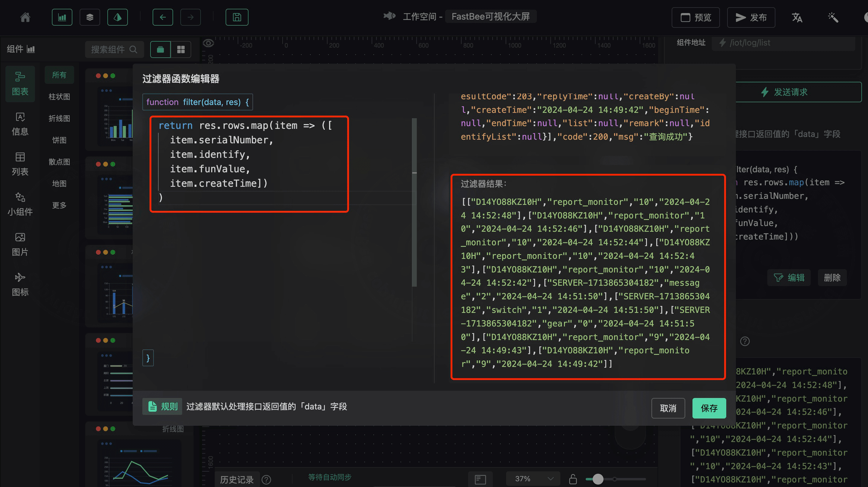This screenshot has height=487, width=868.
Task: Choose the 更多 more charts filter
Action: pos(59,205)
